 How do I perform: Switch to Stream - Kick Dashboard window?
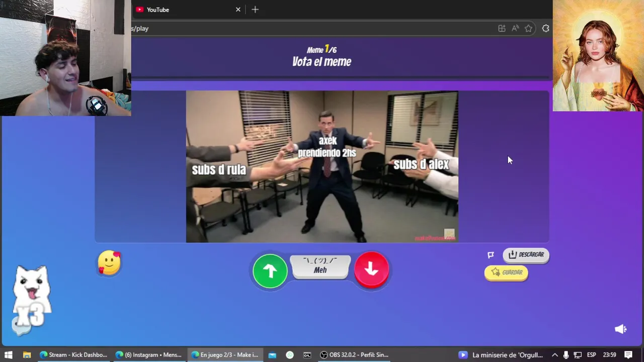(73, 355)
